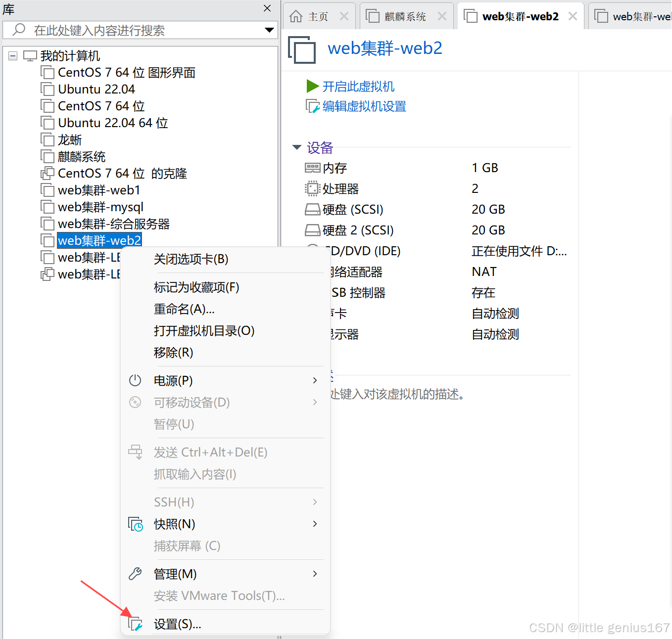Choose 移除(R) from context menu

pyautogui.click(x=225, y=353)
